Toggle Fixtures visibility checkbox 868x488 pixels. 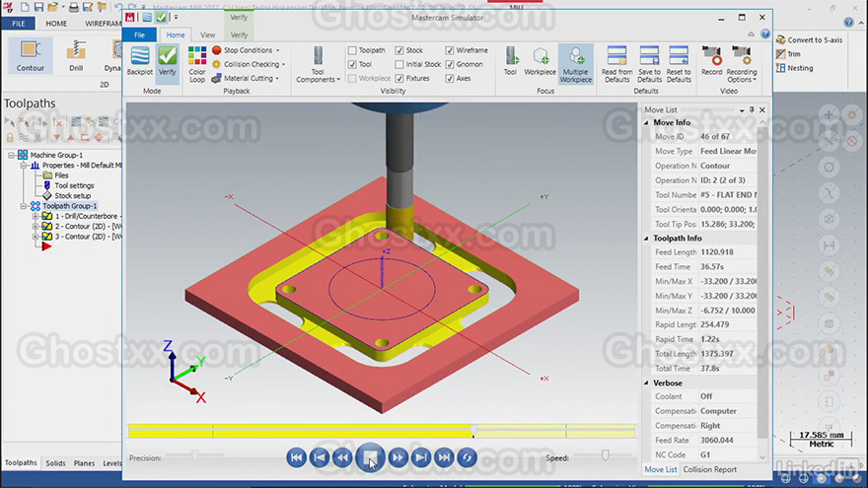399,79
